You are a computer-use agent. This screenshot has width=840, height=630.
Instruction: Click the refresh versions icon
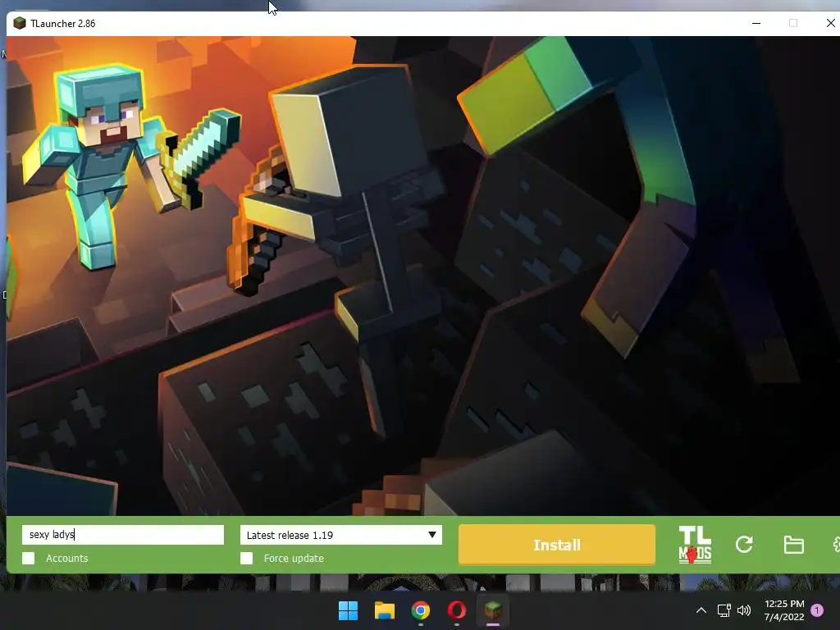[744, 545]
